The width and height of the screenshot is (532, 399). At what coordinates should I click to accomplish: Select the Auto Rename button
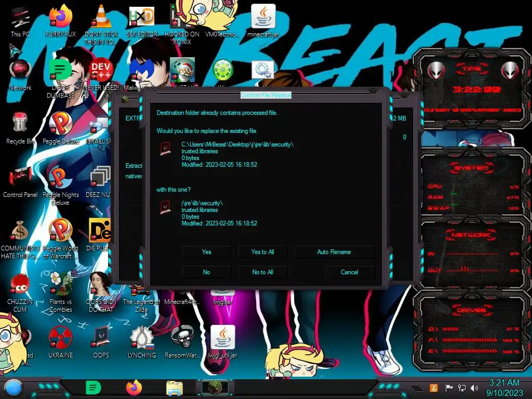point(334,252)
